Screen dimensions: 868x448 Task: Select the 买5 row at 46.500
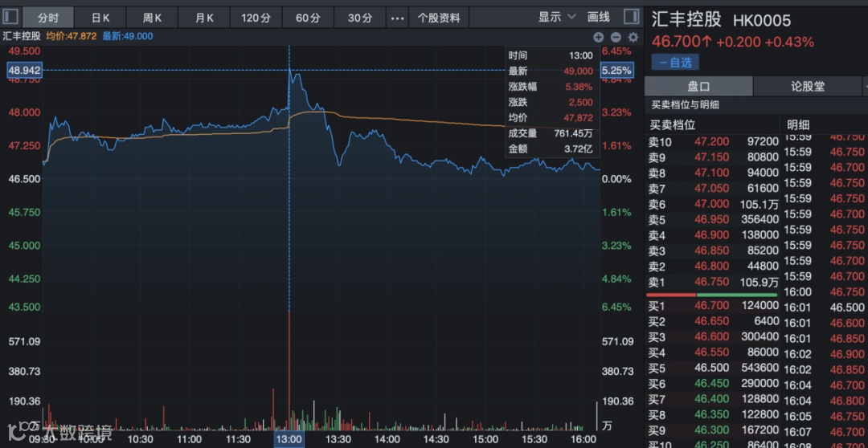tap(712, 368)
